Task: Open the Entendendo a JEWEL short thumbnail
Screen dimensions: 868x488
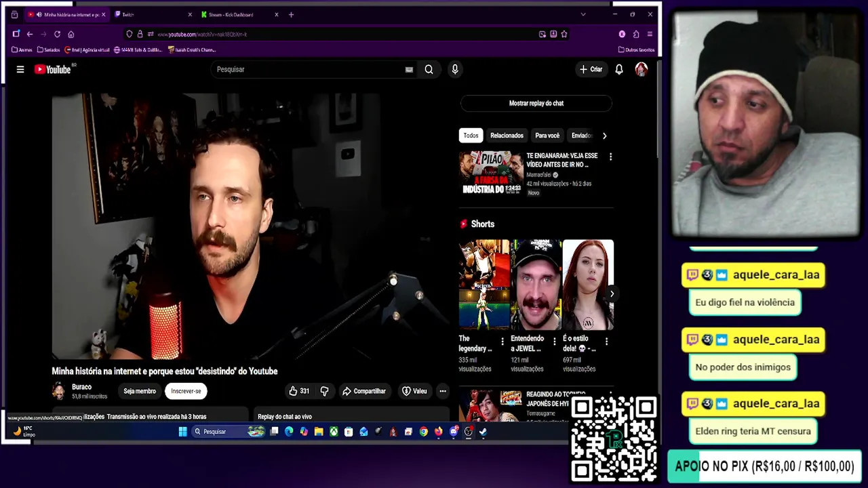Action: pyautogui.click(x=536, y=284)
